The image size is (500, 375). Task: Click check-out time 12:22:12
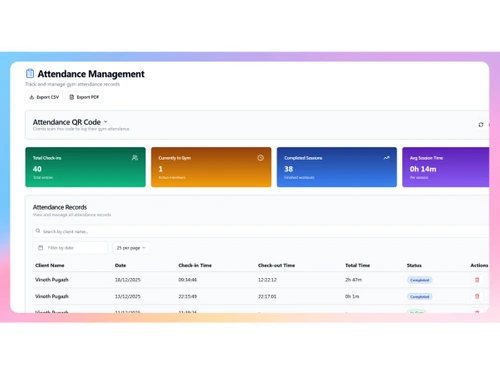point(267,280)
